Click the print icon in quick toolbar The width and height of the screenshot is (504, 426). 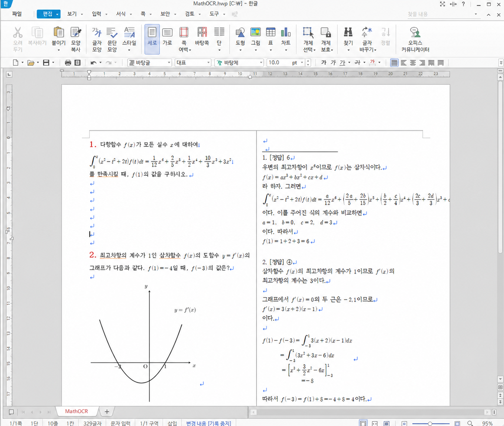pyautogui.click(x=68, y=63)
